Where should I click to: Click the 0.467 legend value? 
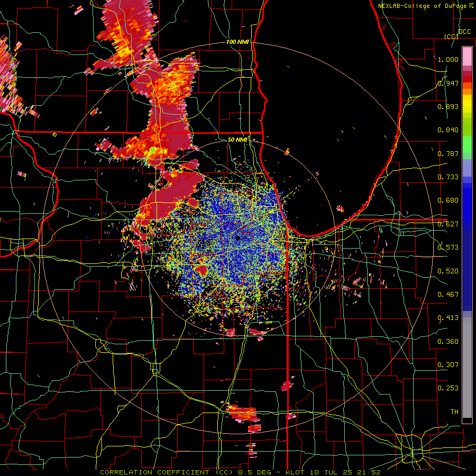coord(448,295)
